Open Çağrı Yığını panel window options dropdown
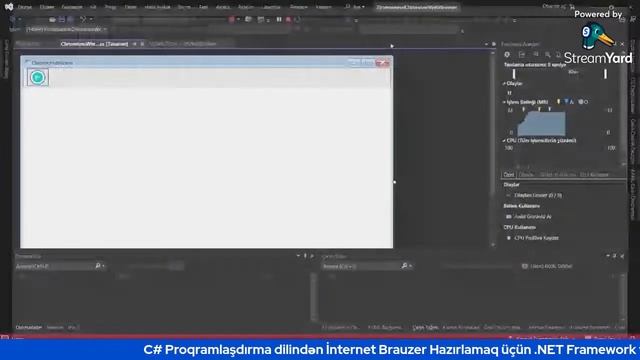Image resolution: width=640 pixels, height=360 pixels. tap(608, 256)
